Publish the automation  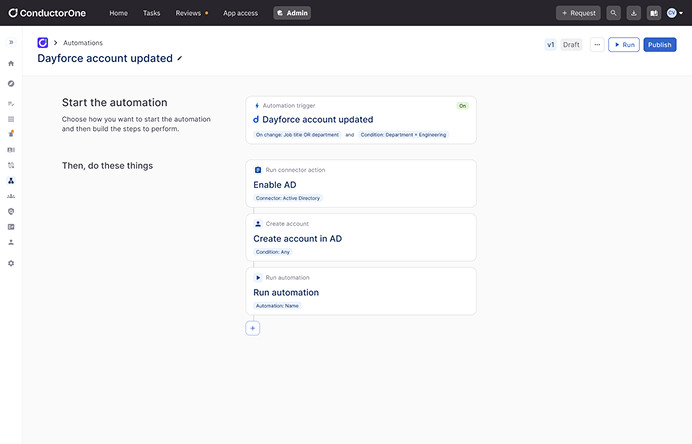(x=660, y=45)
